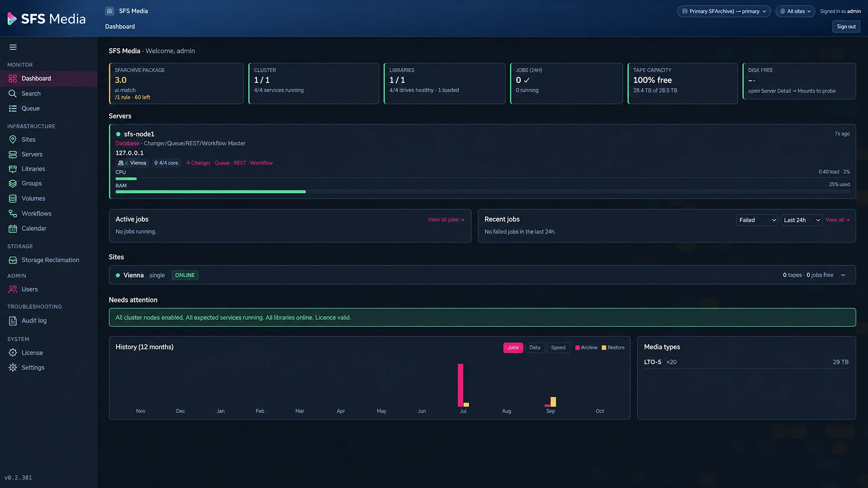Click the Volumes database icon
The image size is (868, 488).
tap(13, 198)
